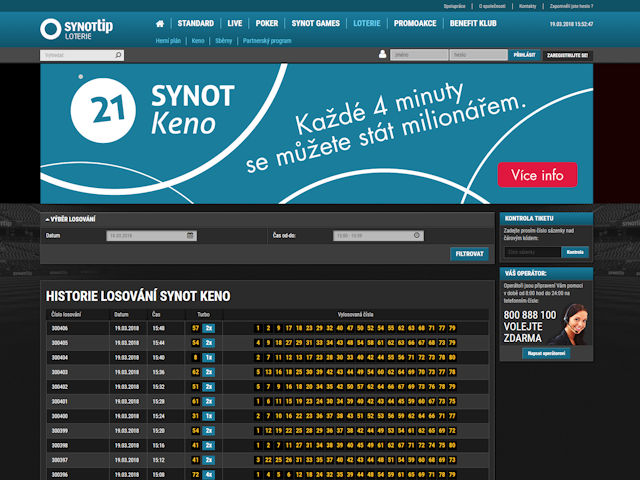This screenshot has height=480, width=640.
Task: Collapse the Výběr losování section
Action: 70,220
